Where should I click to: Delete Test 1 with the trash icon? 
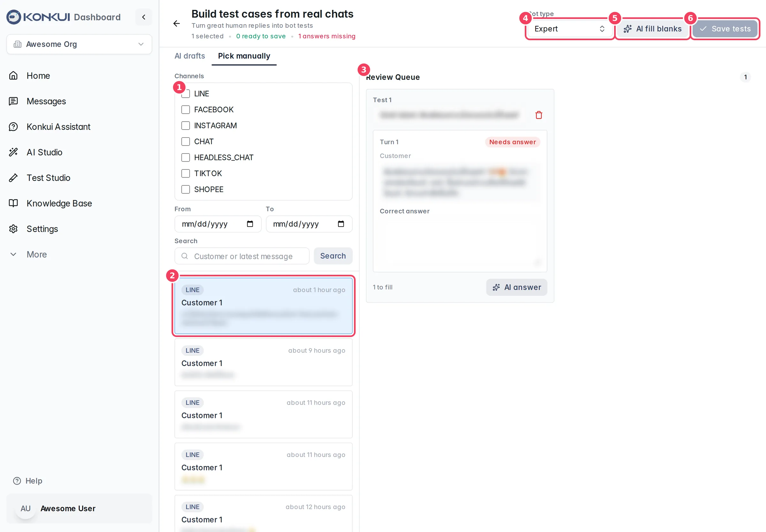(539, 115)
